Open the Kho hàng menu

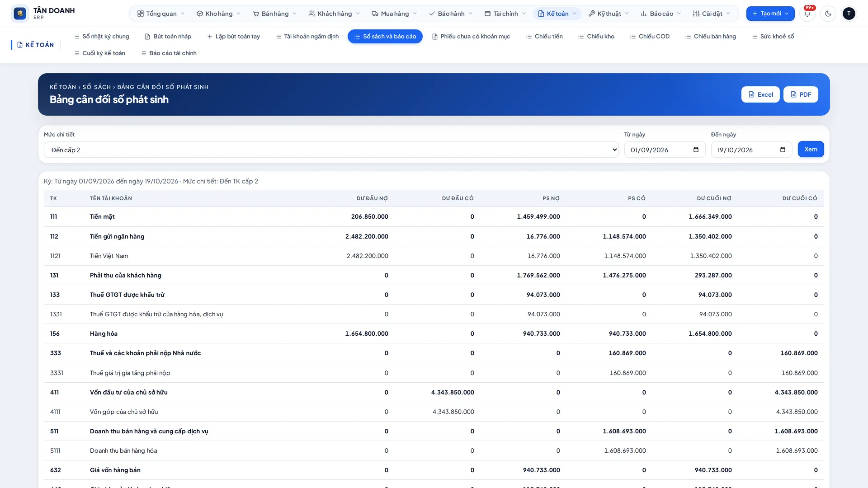[218, 14]
